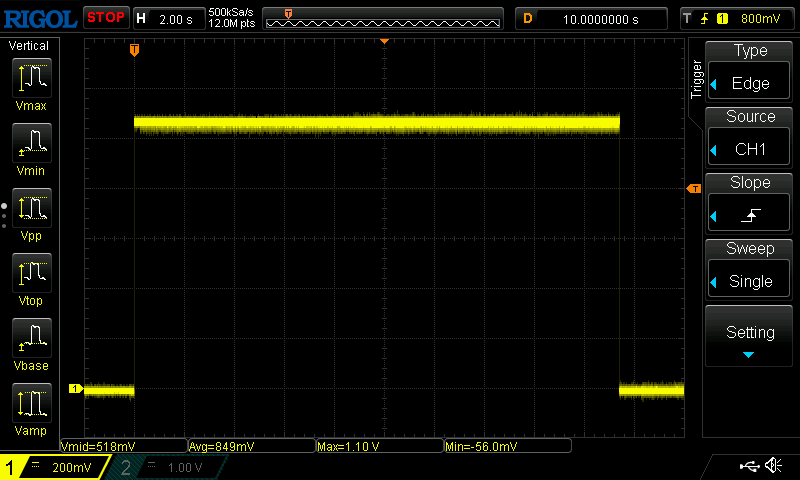Change the Sweep Single option

click(x=750, y=271)
